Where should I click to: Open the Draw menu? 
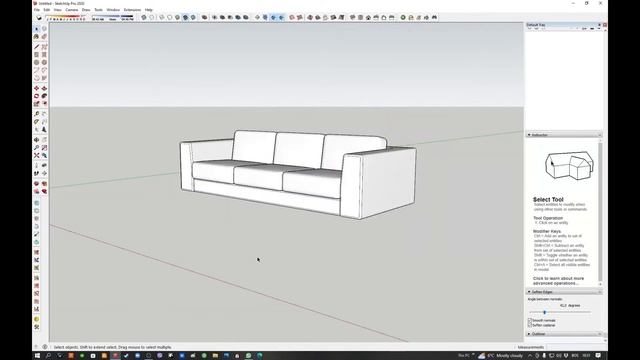pos(86,10)
